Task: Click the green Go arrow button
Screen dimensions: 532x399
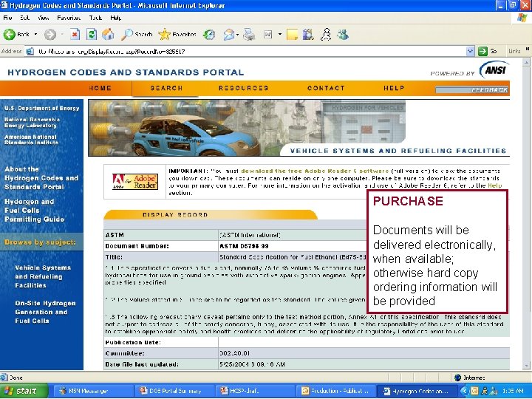Action: (482, 52)
